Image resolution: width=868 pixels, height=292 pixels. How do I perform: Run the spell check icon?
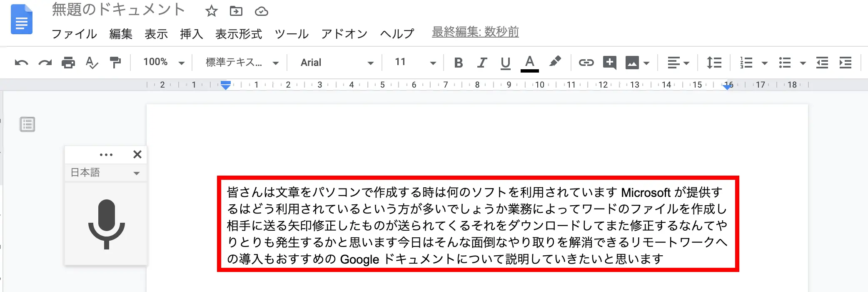click(x=92, y=63)
